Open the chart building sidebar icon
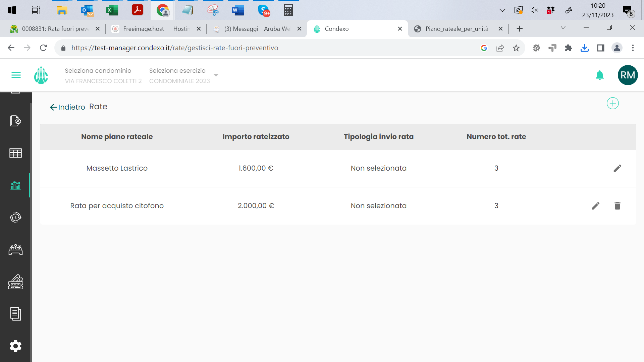The image size is (644, 362). click(x=15, y=185)
